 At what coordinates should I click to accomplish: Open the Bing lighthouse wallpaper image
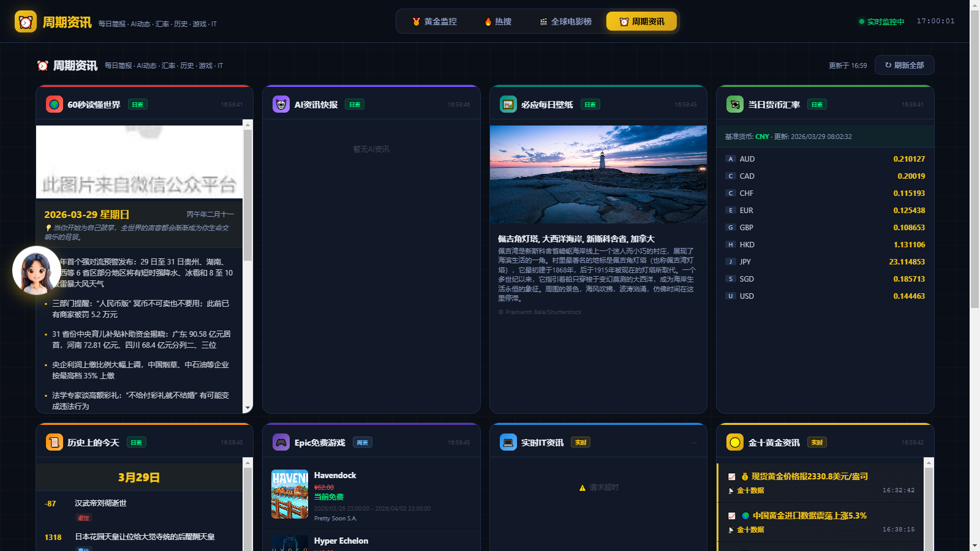(598, 174)
